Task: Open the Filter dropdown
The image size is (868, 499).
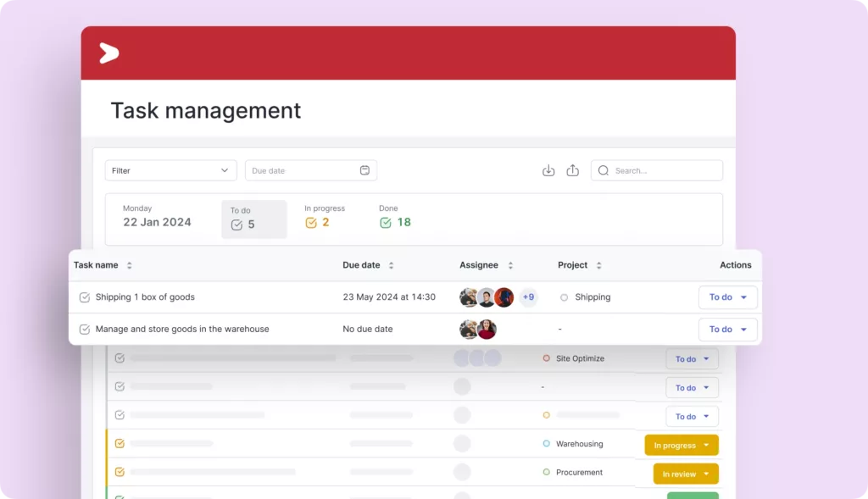Action: 170,170
